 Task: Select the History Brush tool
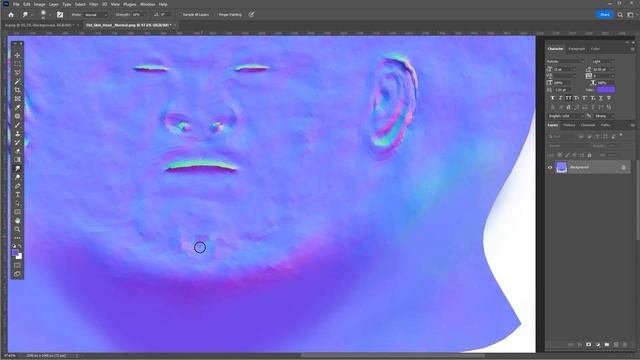17,142
